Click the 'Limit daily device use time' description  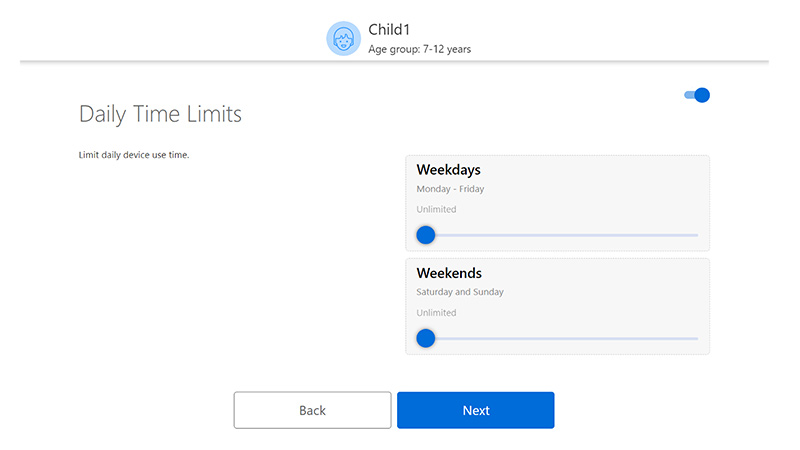134,155
